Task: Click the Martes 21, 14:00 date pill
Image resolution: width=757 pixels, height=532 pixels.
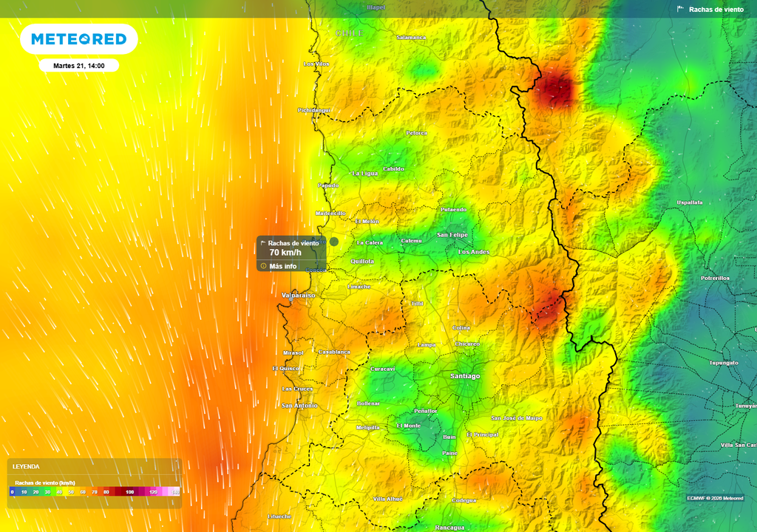Action: [x=78, y=66]
